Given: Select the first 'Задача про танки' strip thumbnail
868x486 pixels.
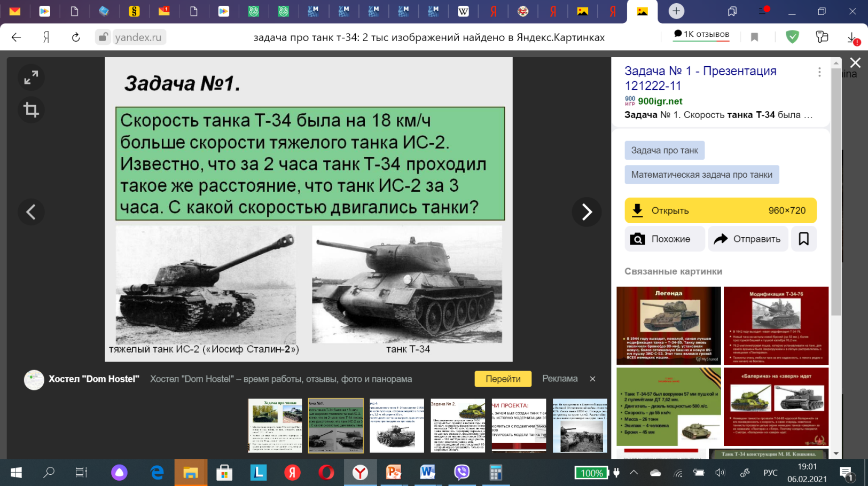Looking at the screenshot, I should coord(275,426).
